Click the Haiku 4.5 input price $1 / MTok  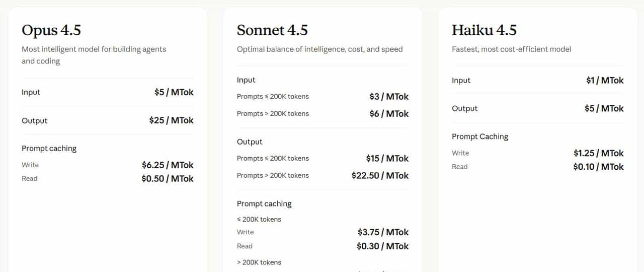pyautogui.click(x=605, y=80)
